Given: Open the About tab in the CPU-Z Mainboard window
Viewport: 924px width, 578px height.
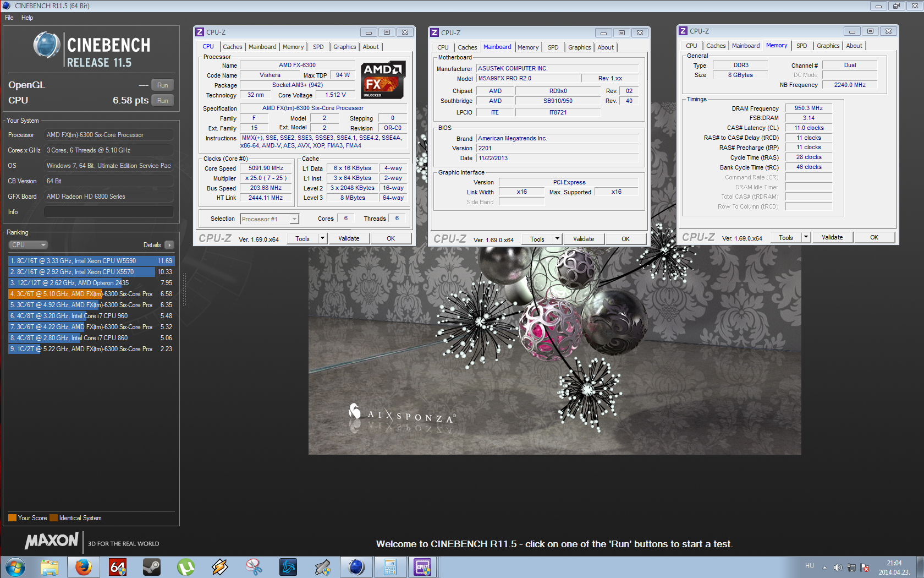Looking at the screenshot, I should click(606, 47).
